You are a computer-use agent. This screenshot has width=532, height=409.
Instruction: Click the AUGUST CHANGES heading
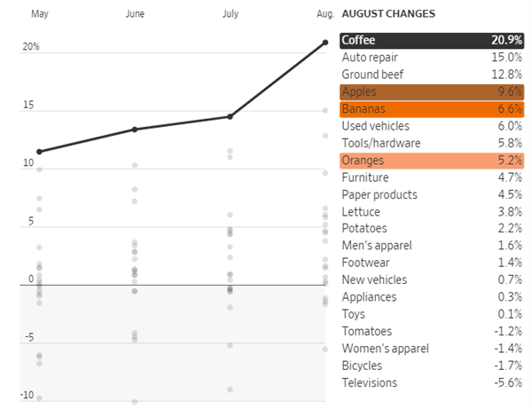point(388,14)
